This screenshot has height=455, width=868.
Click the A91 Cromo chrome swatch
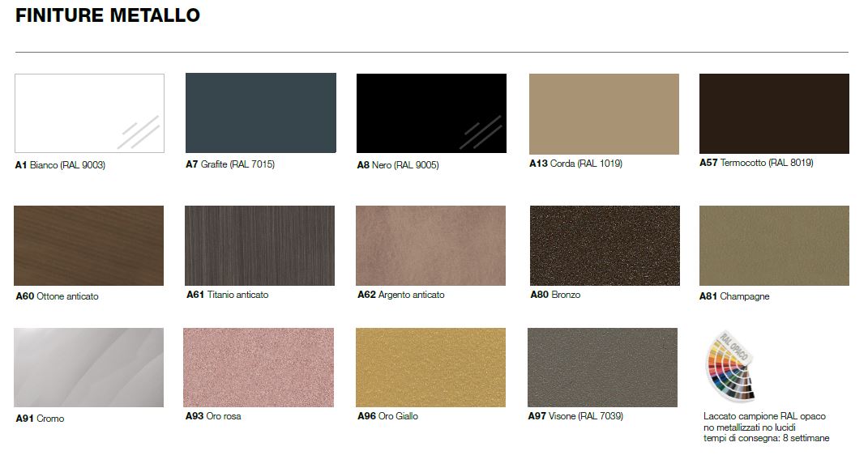click(88, 368)
